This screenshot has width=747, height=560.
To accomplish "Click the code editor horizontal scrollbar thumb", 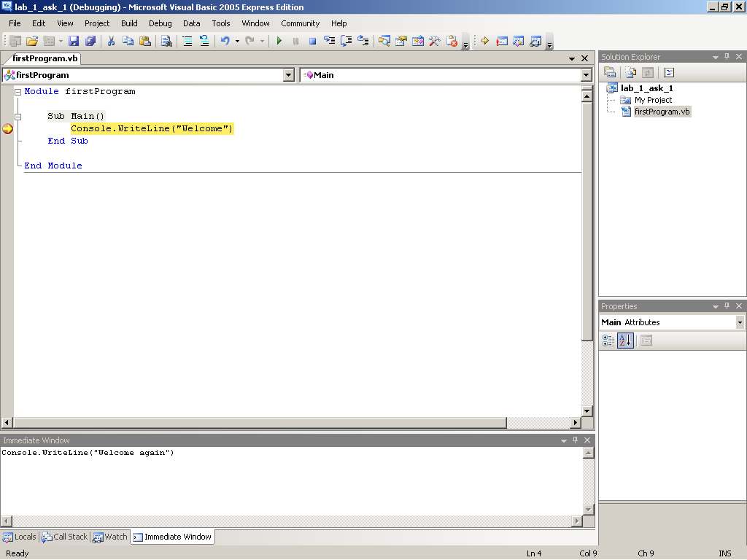I will pos(260,422).
